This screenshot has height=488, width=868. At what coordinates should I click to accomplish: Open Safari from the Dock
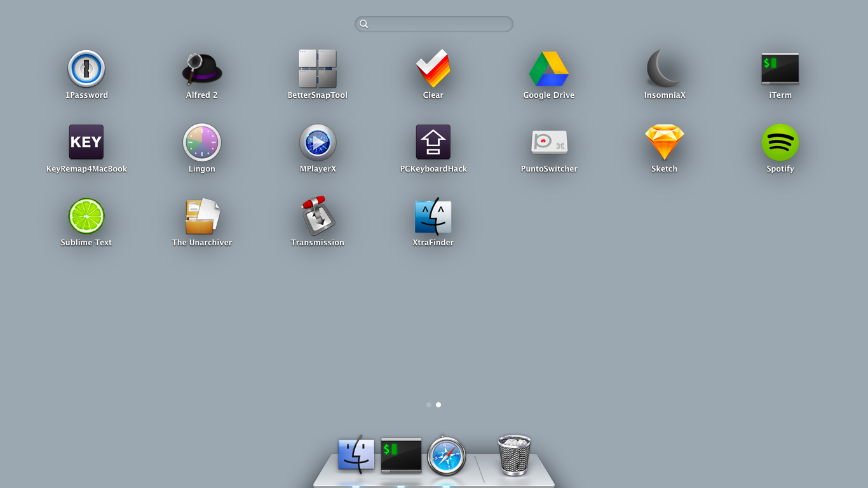447,456
